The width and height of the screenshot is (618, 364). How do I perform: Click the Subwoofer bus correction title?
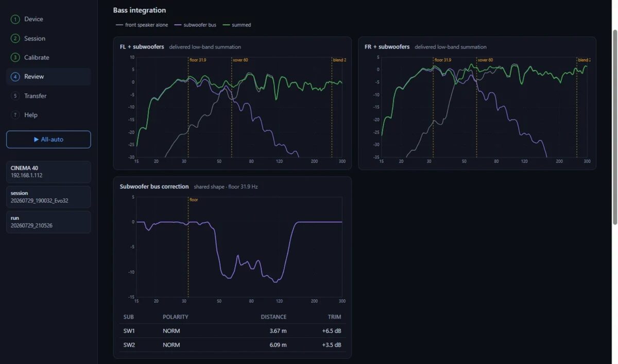coord(154,186)
